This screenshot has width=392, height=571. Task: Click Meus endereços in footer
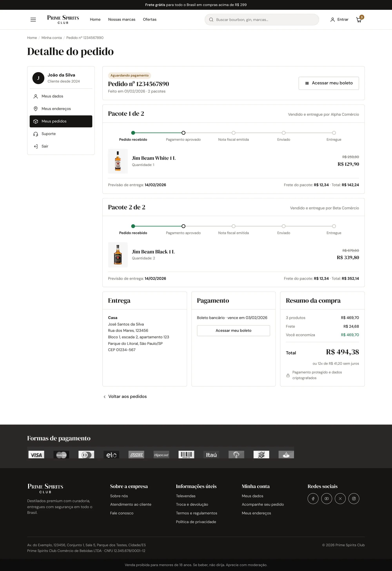[x=256, y=513]
